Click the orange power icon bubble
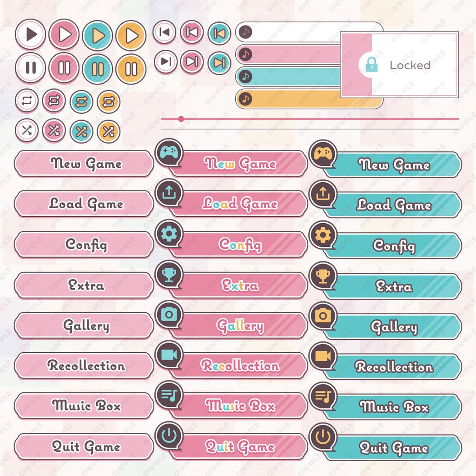This screenshot has width=476, height=476. pos(323,436)
